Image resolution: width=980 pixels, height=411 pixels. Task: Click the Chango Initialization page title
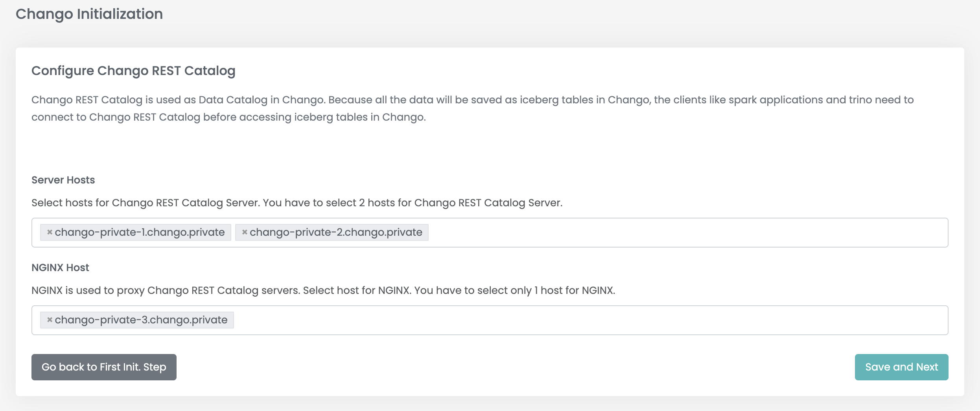pyautogui.click(x=89, y=14)
